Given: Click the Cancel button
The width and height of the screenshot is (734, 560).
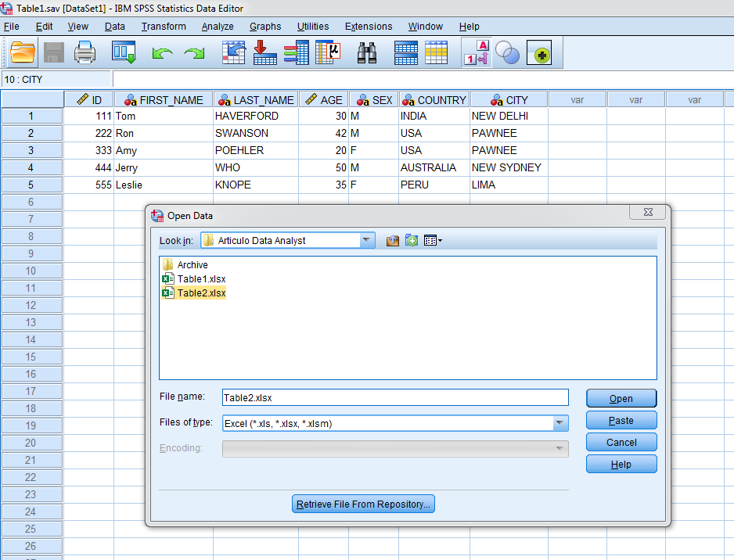Looking at the screenshot, I should [x=621, y=443].
